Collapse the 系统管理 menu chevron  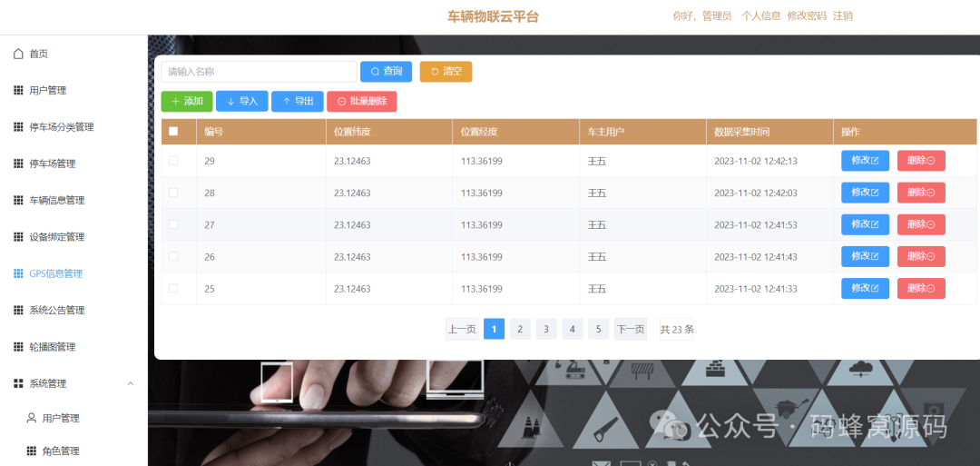point(131,383)
